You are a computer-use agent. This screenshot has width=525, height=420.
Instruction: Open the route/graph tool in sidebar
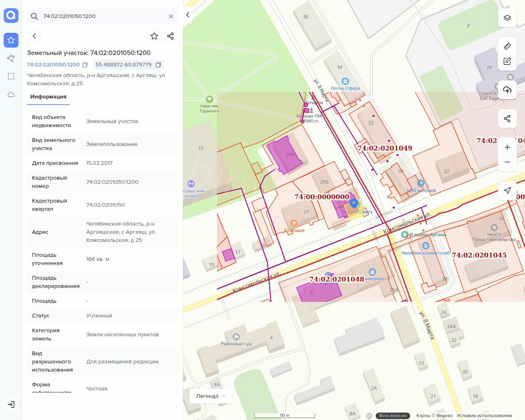11,58
